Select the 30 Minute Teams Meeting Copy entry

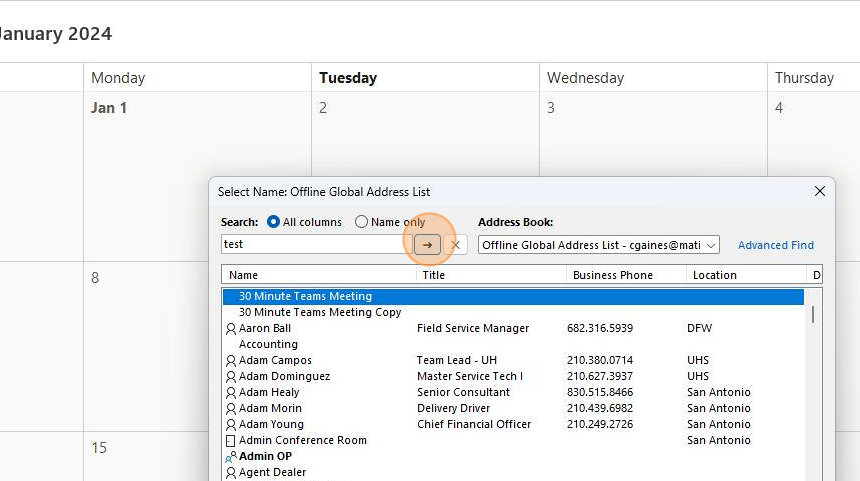[320, 312]
